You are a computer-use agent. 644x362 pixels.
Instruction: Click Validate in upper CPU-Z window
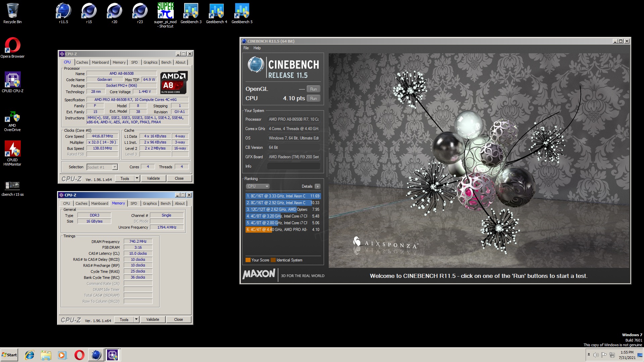pyautogui.click(x=153, y=178)
